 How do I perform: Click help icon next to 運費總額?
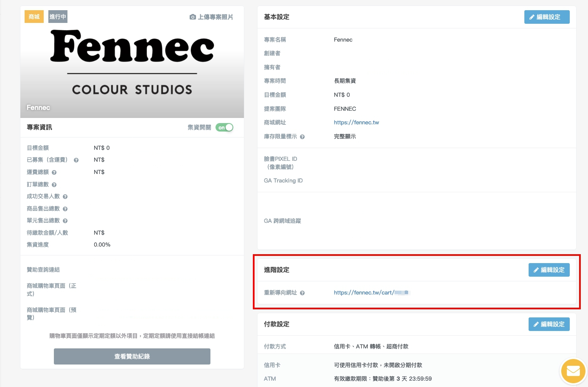click(x=54, y=172)
